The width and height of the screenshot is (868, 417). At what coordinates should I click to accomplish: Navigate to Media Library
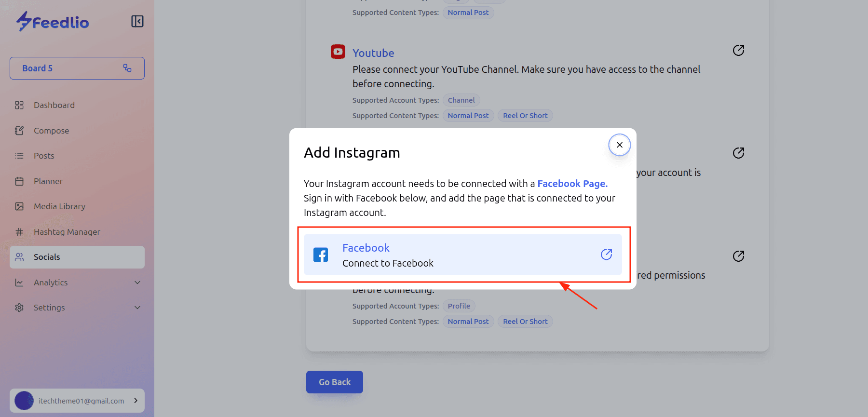click(59, 206)
